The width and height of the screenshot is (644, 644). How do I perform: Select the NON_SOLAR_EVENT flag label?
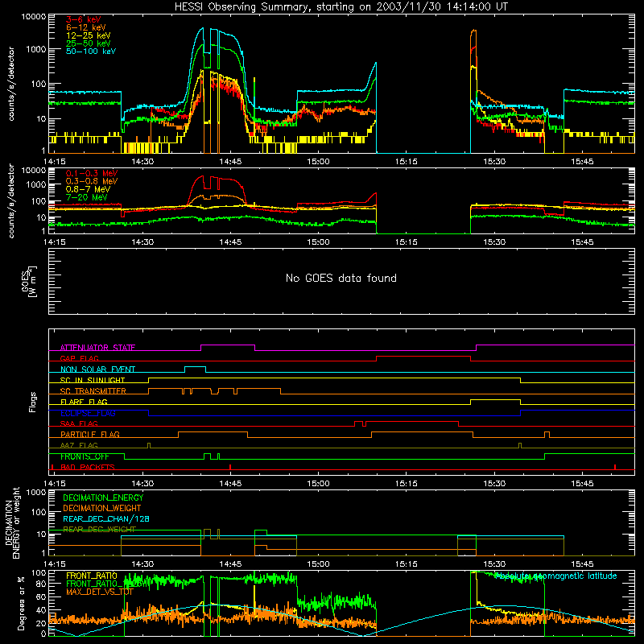click(97, 369)
